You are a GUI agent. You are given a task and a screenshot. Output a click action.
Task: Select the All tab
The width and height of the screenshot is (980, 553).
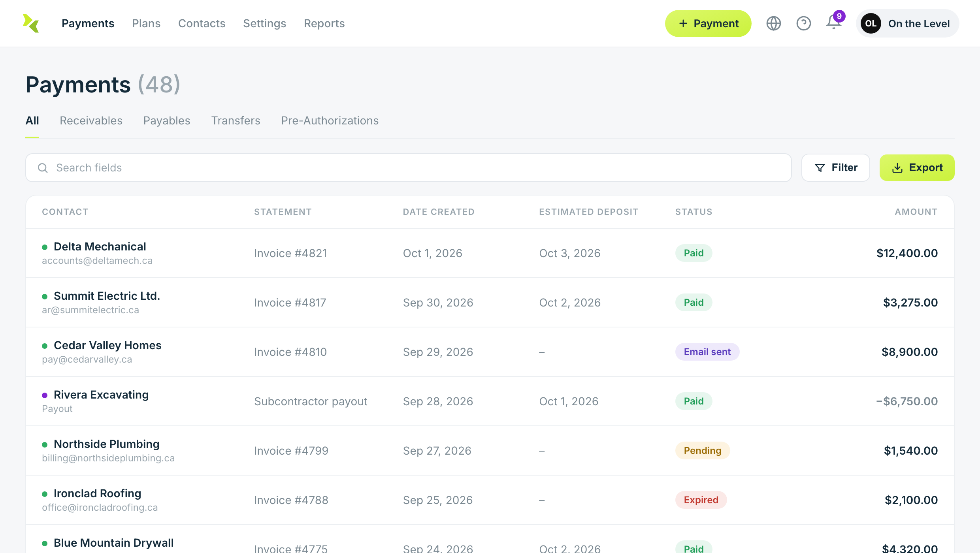click(x=32, y=120)
